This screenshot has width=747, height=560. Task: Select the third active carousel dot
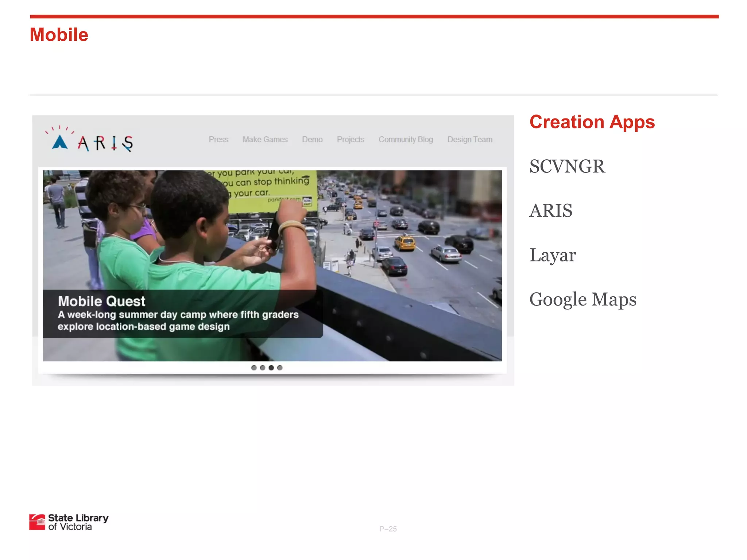pyautogui.click(x=271, y=368)
